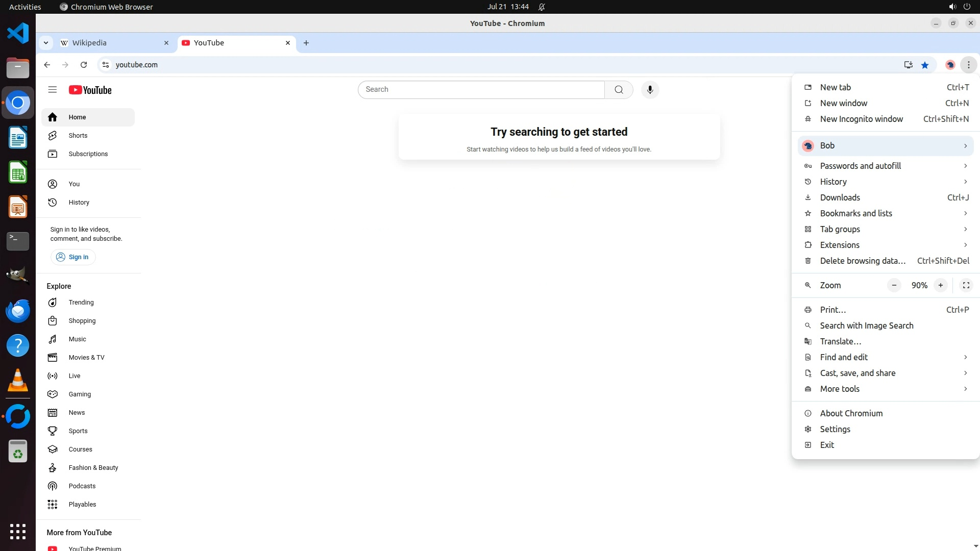Open Trending in Explore section
Image resolution: width=980 pixels, height=551 pixels.
point(81,303)
